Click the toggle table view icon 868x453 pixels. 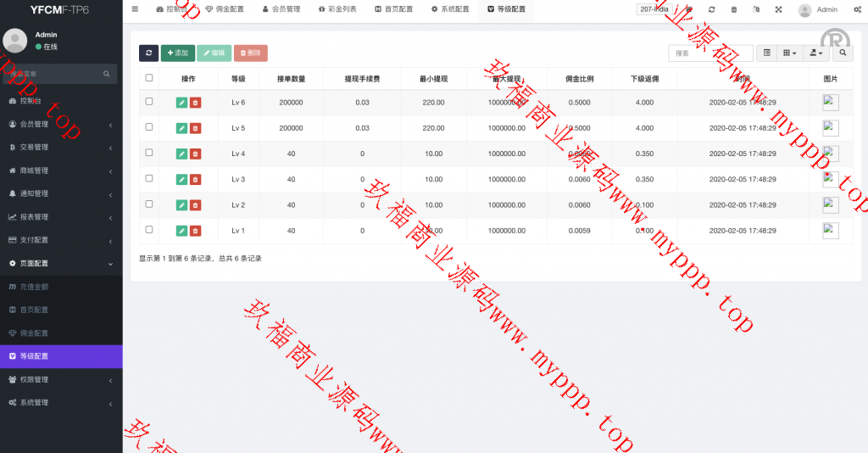pos(767,53)
